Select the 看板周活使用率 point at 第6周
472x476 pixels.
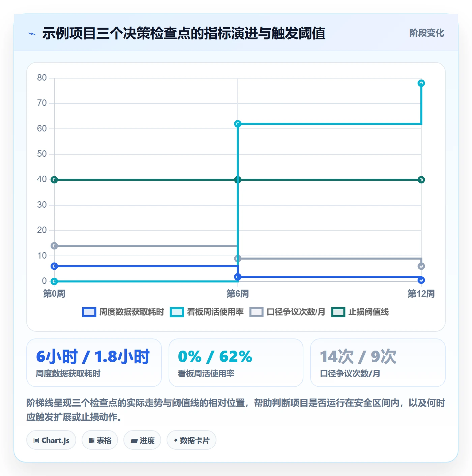pyautogui.click(x=238, y=124)
